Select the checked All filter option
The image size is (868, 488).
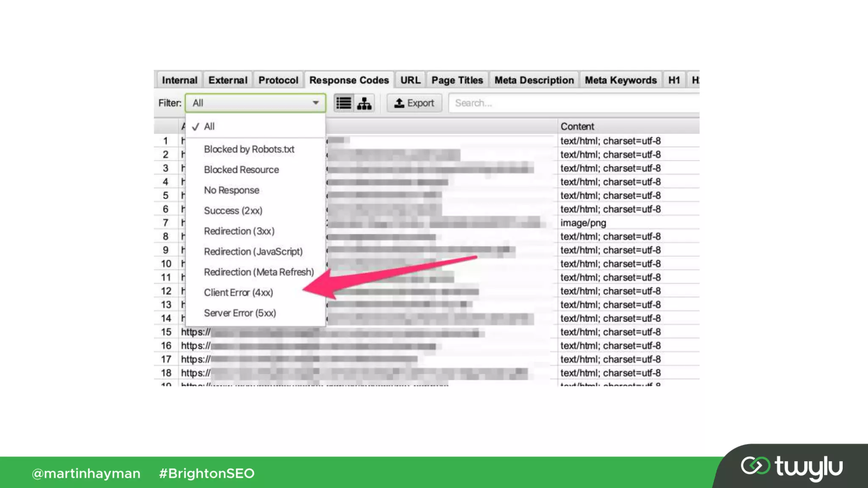tap(209, 127)
